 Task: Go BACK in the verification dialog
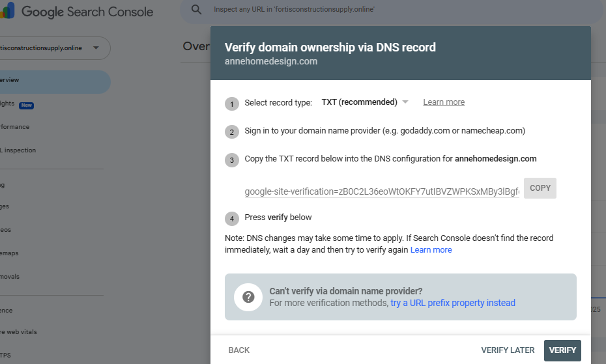239,350
